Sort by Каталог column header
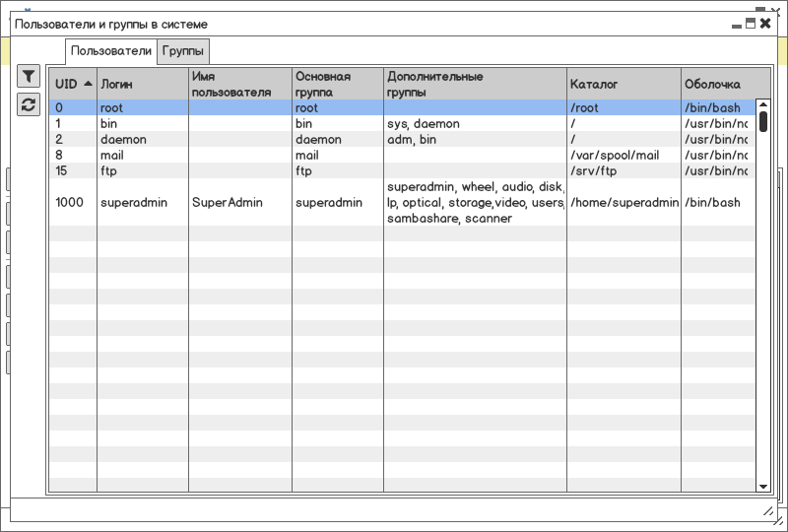Screen dimensions: 788x532 coord(624,84)
